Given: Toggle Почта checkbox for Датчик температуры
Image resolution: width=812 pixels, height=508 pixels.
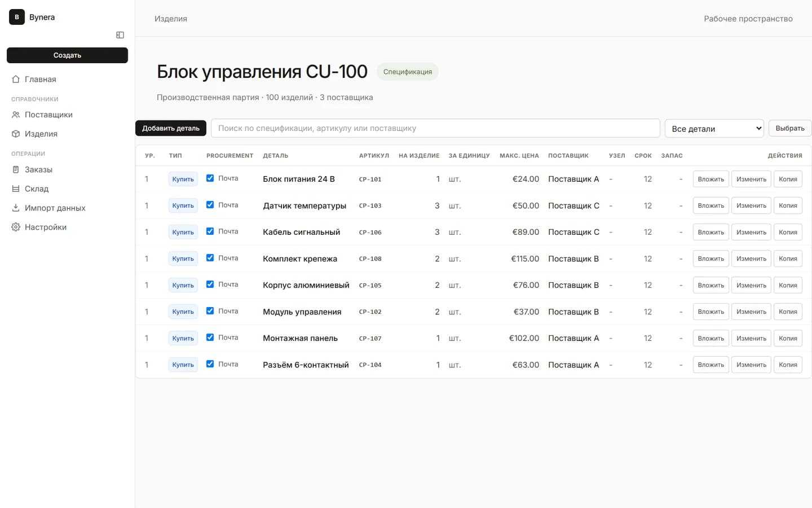Looking at the screenshot, I should click(210, 204).
